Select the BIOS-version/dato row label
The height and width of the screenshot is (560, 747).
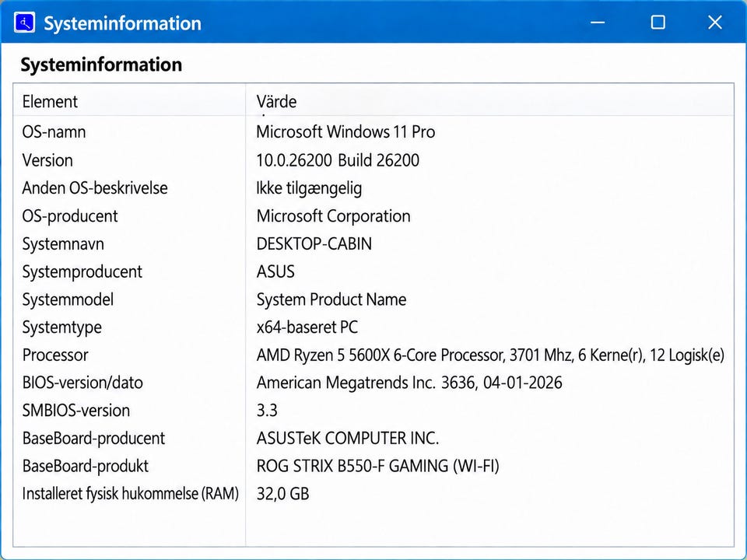[82, 383]
